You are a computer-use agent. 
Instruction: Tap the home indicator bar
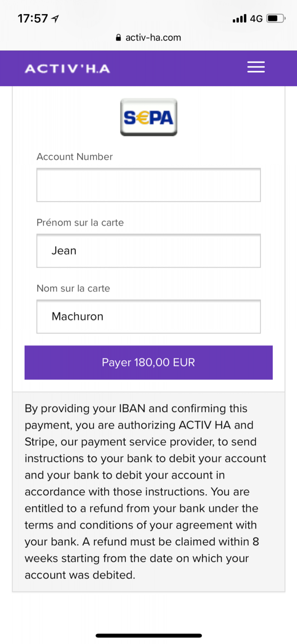[x=148, y=635]
